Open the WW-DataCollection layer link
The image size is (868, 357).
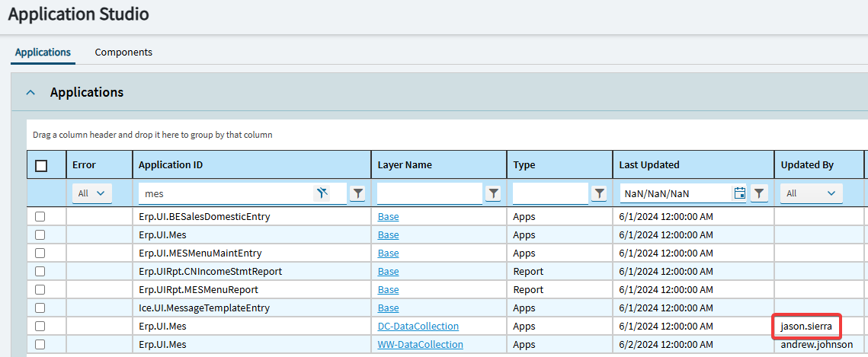pyautogui.click(x=420, y=345)
